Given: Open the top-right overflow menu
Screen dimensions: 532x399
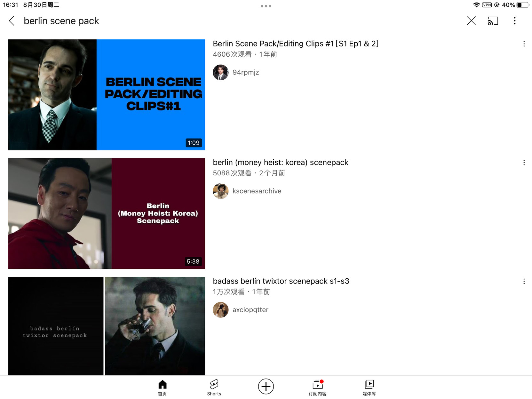Looking at the screenshot, I should tap(515, 21).
